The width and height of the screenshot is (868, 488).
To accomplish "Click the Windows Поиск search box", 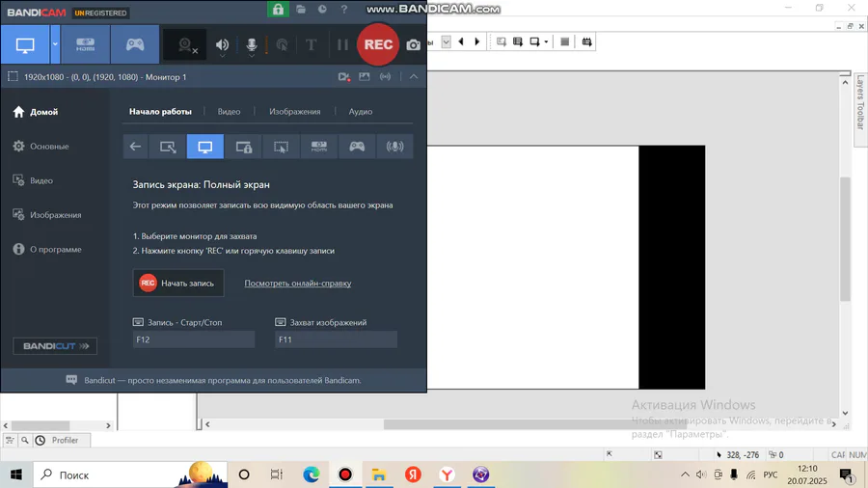I will 130,474.
